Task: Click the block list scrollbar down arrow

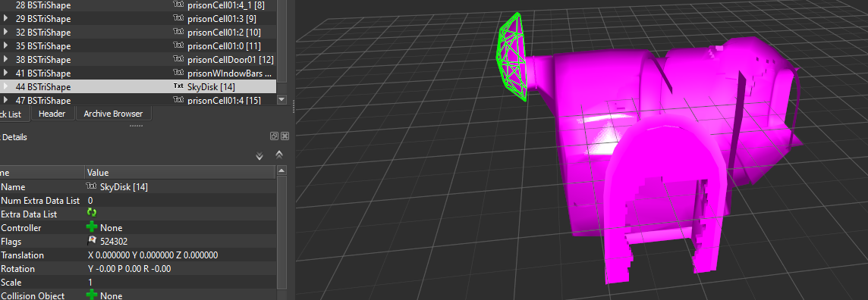Action: point(281,100)
